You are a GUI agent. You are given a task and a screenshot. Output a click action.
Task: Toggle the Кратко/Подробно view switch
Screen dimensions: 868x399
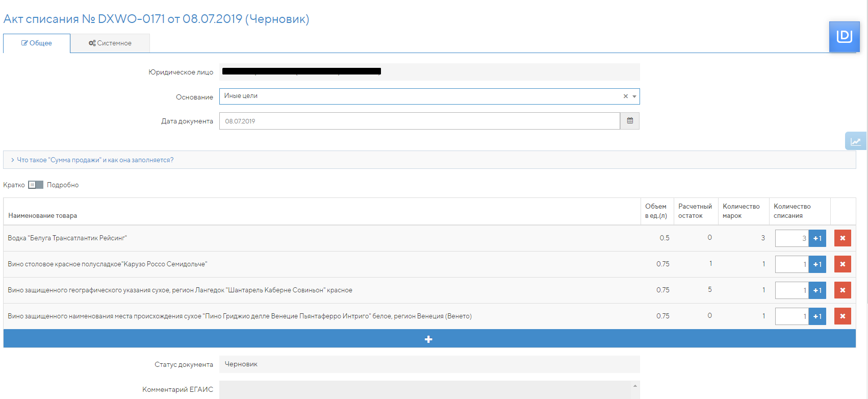tap(36, 185)
